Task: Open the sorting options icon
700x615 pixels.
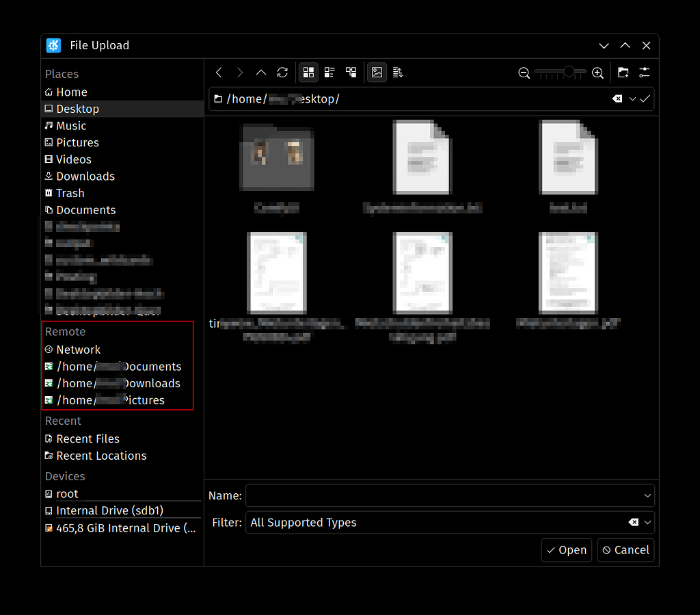Action: [x=398, y=73]
